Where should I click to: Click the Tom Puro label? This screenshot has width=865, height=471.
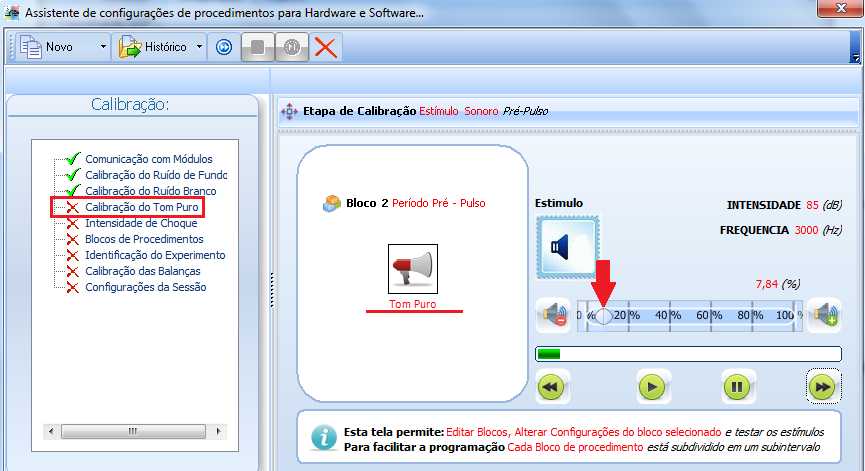[413, 304]
